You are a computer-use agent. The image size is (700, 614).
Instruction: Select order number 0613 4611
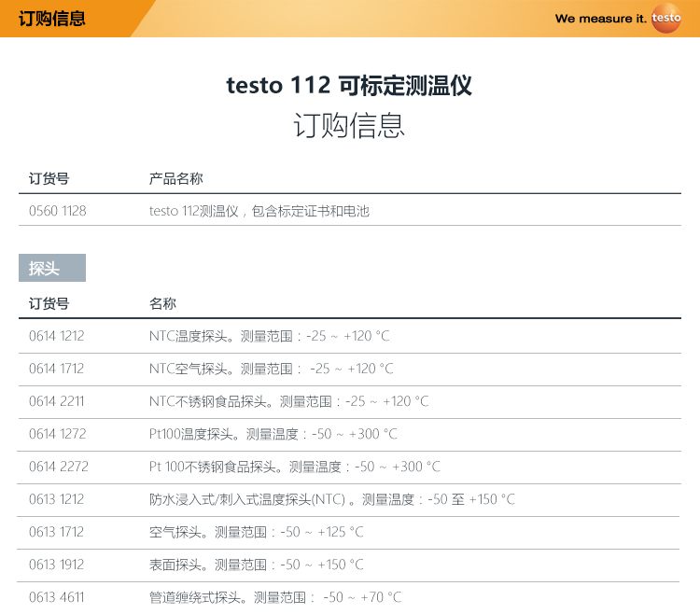point(57,597)
